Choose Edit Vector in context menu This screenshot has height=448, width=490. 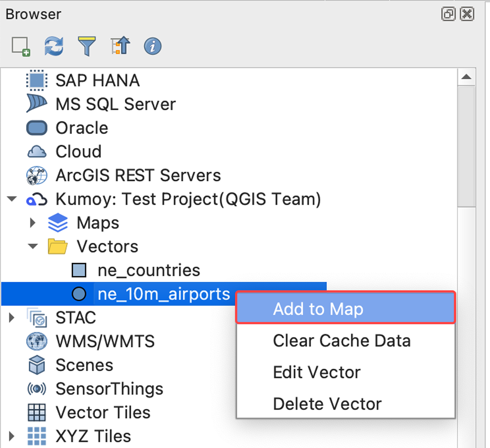[316, 372]
